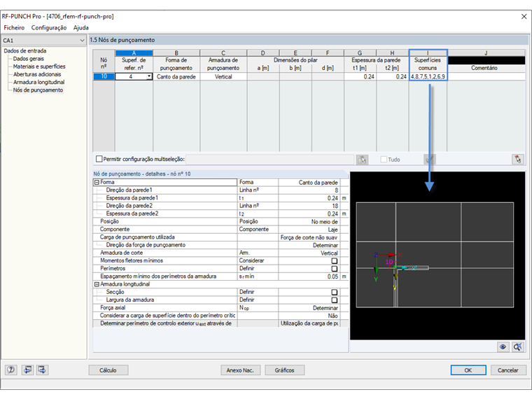
Task: Select Materiais e superfícies tree item
Action: point(39,66)
